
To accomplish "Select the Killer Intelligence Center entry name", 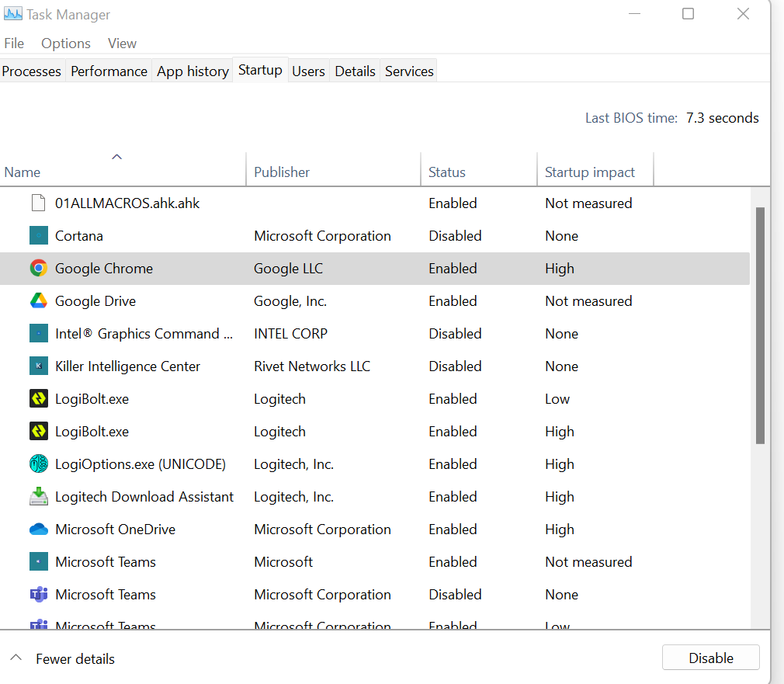I will point(127,366).
